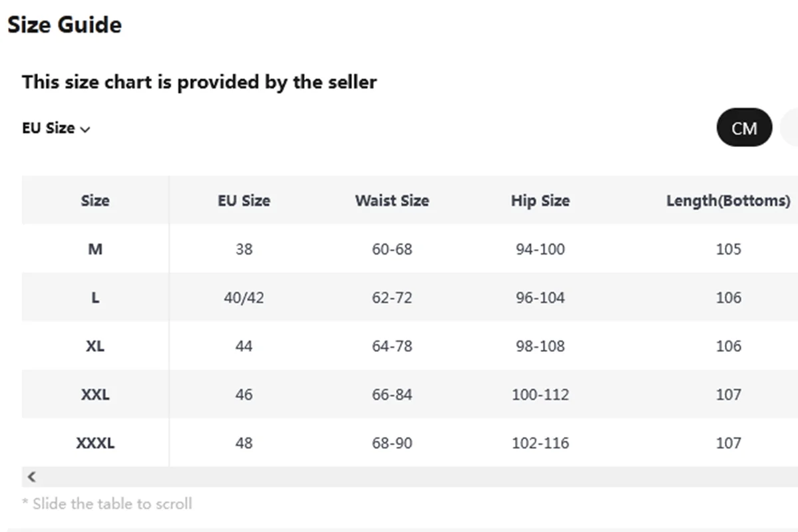This screenshot has width=798, height=532.
Task: Select the CM unit toggle
Action: [744, 128]
